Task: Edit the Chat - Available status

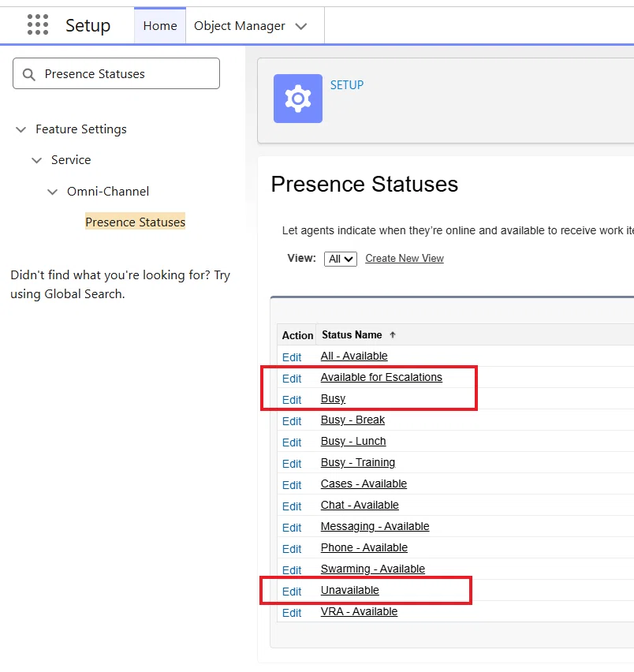Action: coord(292,506)
